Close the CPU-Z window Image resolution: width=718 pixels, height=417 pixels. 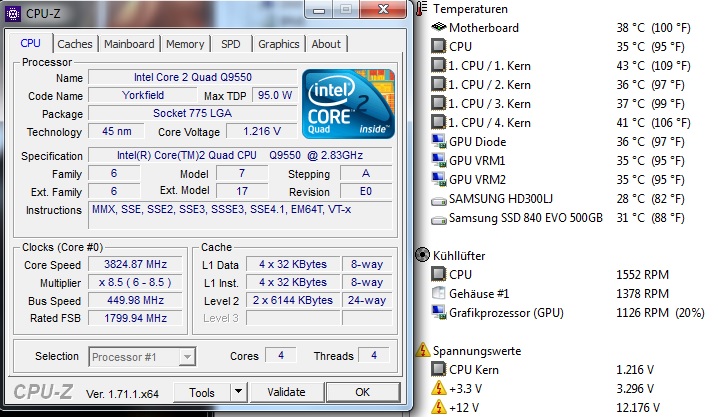tap(383, 10)
